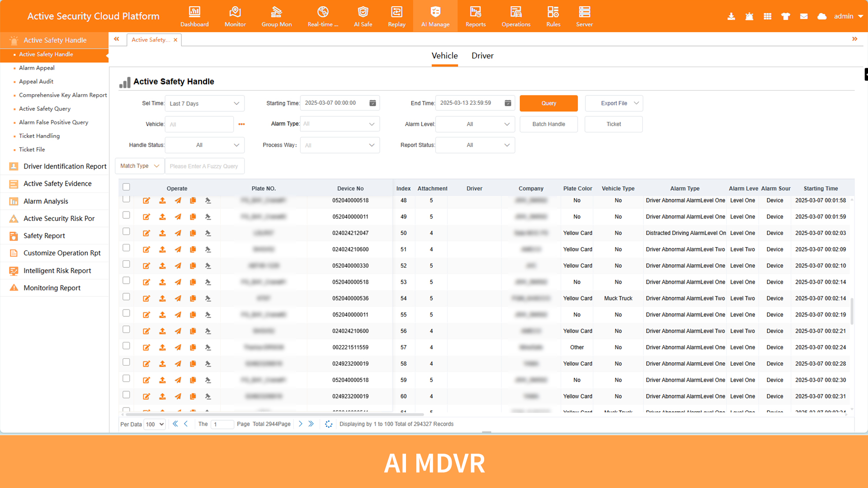
Task: Click upload icon for index 52 row
Action: 162,266
